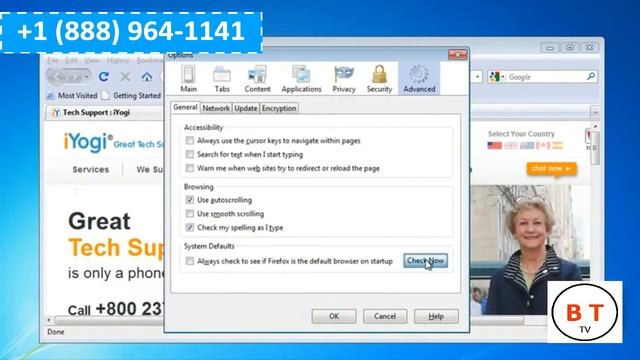Switch to the Encryption sub-tab
Viewport: 640px width, 360px height.
click(279, 108)
